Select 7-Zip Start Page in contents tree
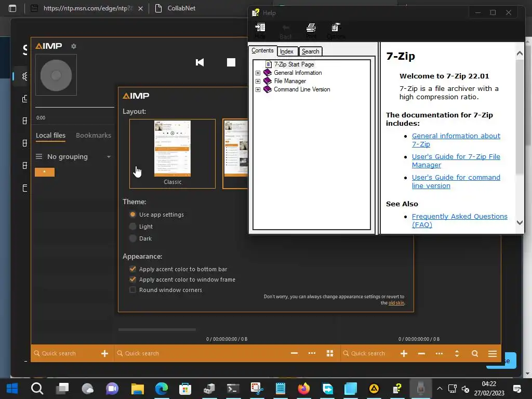Screen dimensions: 532x399 (294, 64)
